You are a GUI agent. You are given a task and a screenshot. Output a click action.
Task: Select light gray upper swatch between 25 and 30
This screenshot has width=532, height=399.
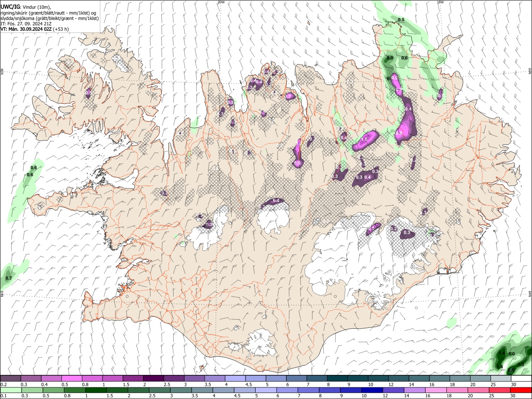501,379
